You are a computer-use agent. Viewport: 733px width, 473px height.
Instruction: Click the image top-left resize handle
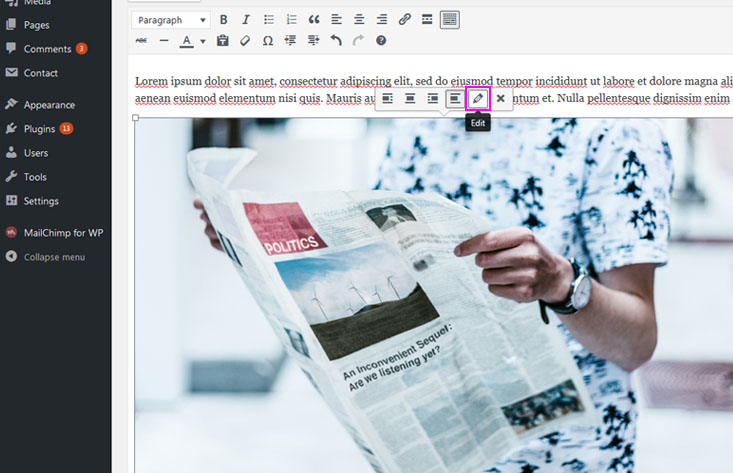(x=136, y=118)
